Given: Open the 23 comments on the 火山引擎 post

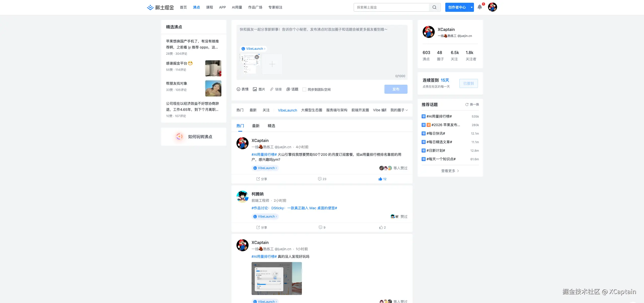Looking at the screenshot, I should pyautogui.click(x=322, y=179).
